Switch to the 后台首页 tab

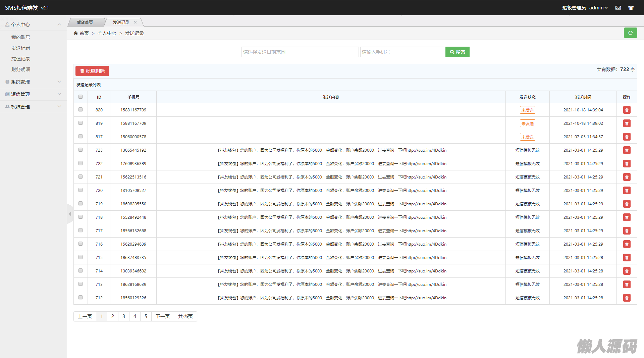[x=85, y=22]
